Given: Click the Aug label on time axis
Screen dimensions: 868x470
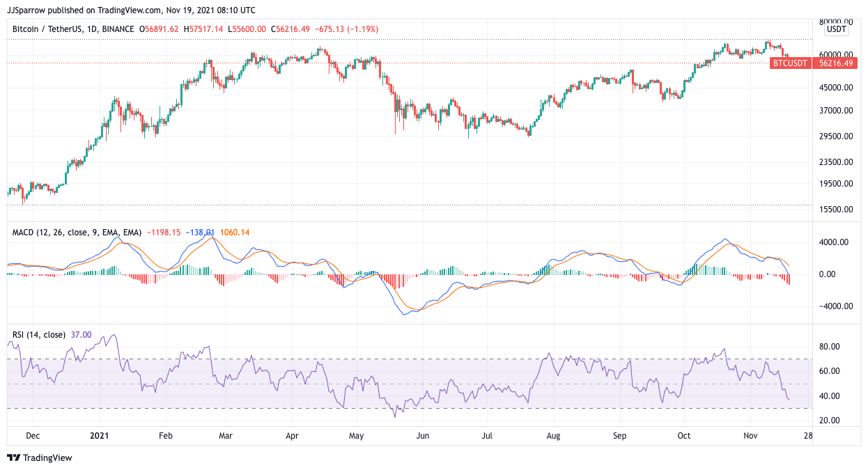Looking at the screenshot, I should (553, 436).
